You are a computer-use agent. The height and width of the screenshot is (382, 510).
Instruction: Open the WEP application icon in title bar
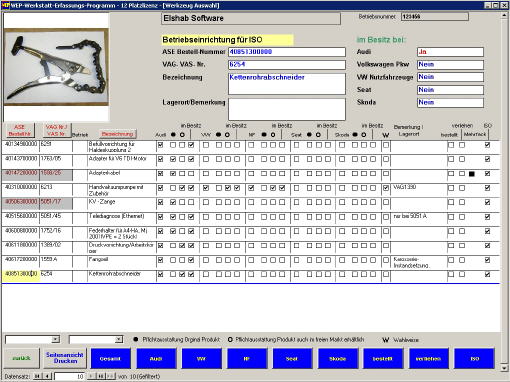click(x=5, y=5)
